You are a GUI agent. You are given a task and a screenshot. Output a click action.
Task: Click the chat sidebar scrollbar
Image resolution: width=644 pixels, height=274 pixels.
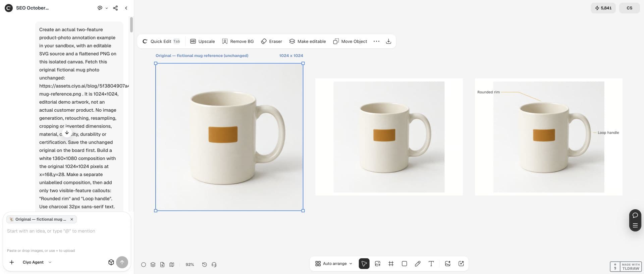(x=131, y=25)
